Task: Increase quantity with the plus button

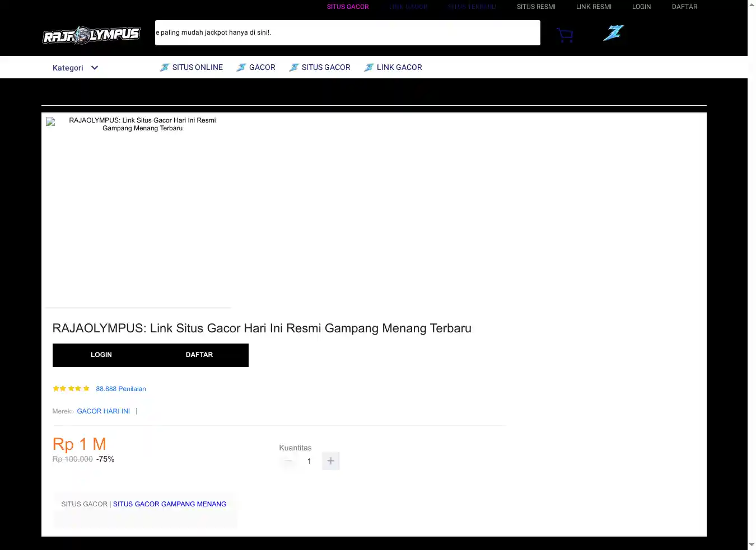Action: point(330,461)
